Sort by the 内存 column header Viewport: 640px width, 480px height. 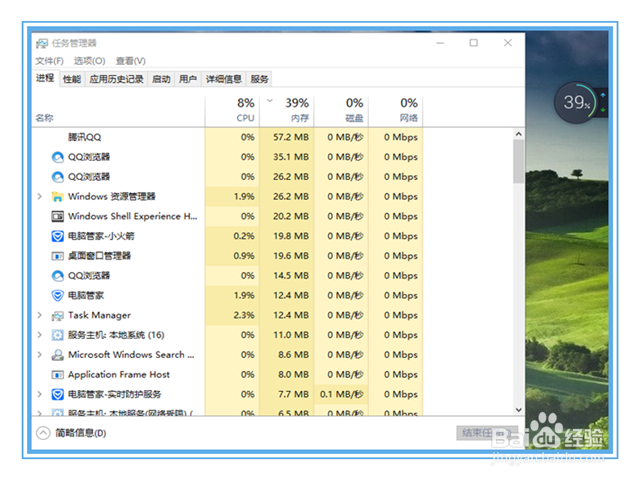tap(287, 111)
